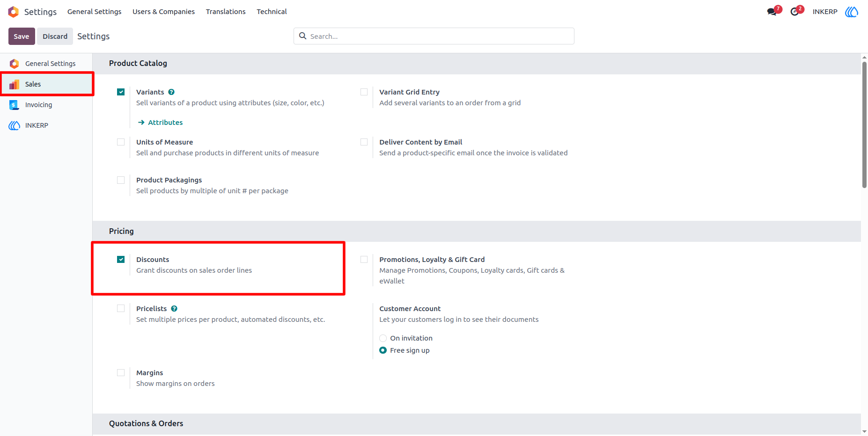Enable Promotions, Loyalty & Gift Card checkbox
868x436 pixels.
(x=364, y=260)
